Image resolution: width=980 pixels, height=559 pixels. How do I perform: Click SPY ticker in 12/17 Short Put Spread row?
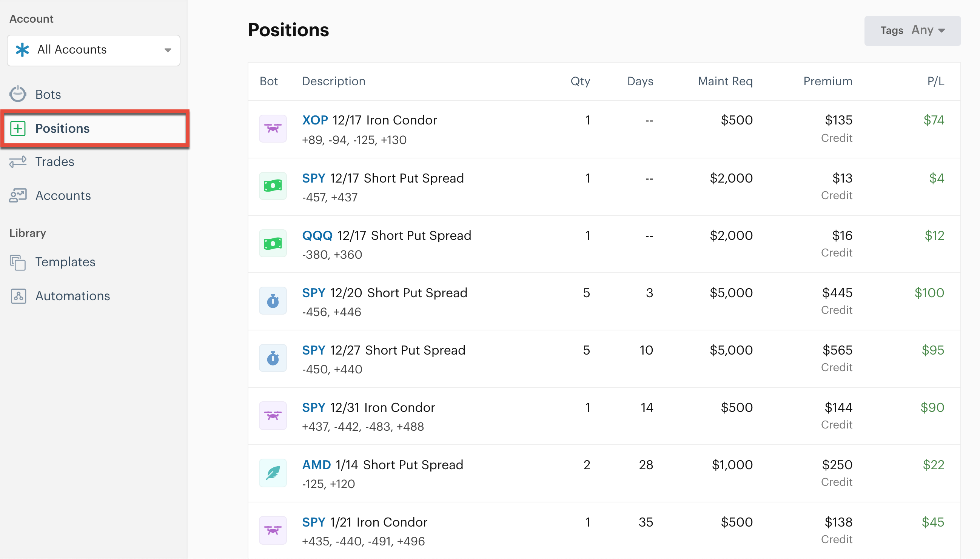tap(313, 178)
